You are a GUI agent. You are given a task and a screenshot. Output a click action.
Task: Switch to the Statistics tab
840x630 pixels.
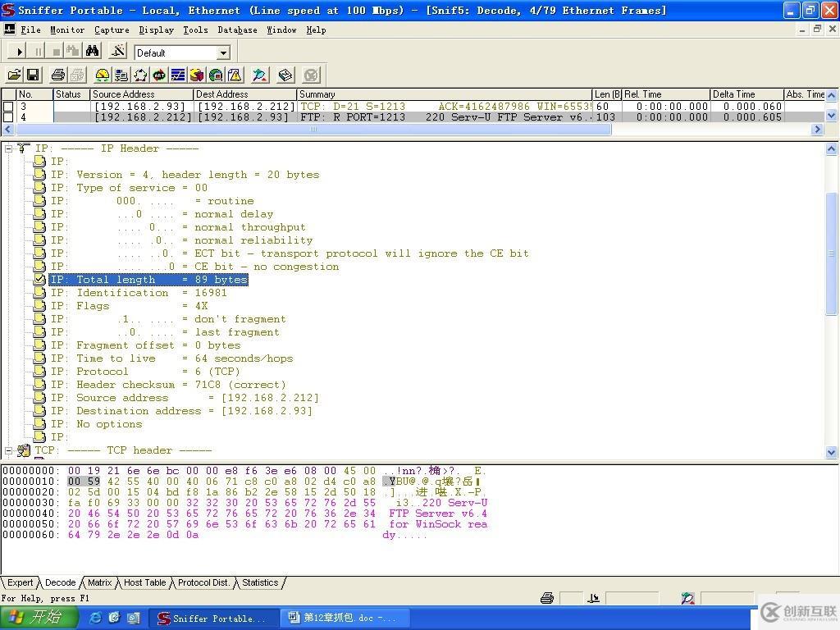(260, 583)
